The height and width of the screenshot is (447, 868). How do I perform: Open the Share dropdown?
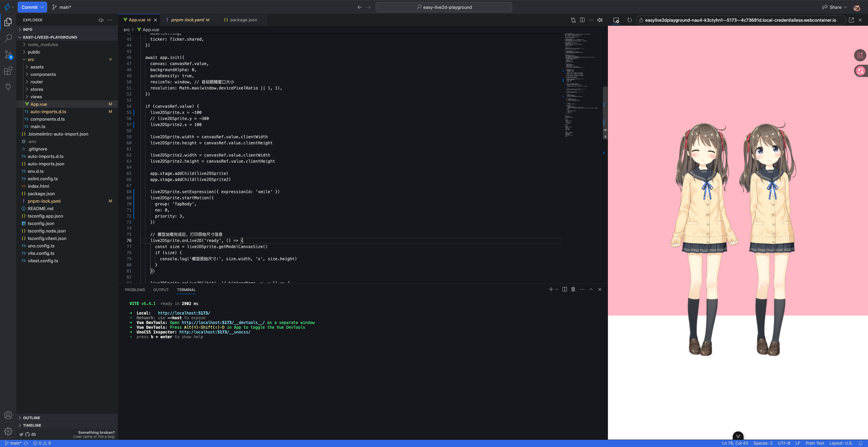click(x=834, y=7)
